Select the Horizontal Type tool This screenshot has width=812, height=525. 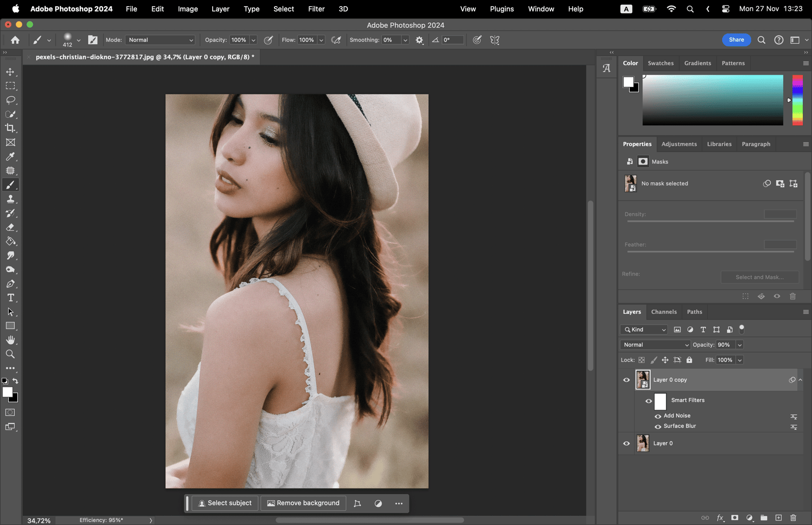point(10,298)
